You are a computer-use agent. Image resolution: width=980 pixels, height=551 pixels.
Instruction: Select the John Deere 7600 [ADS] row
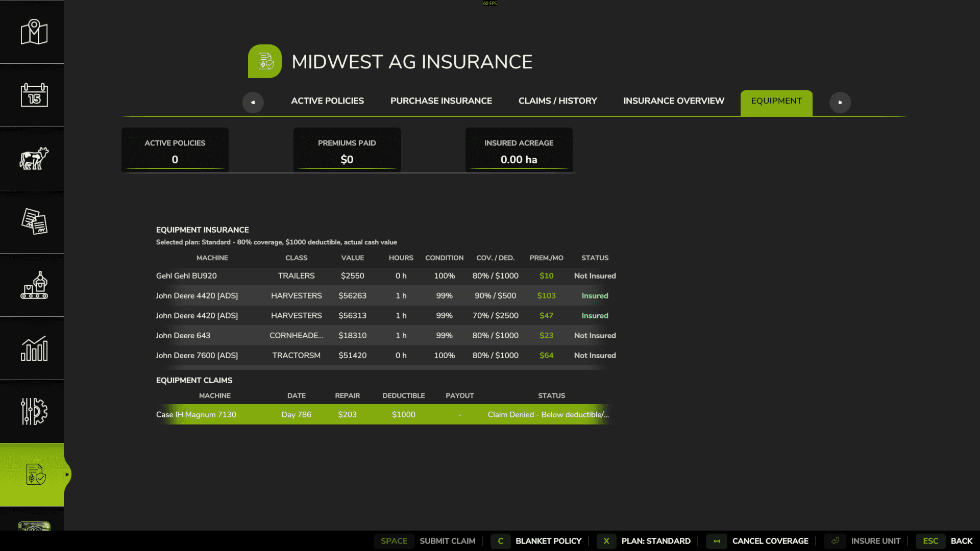pyautogui.click(x=385, y=355)
